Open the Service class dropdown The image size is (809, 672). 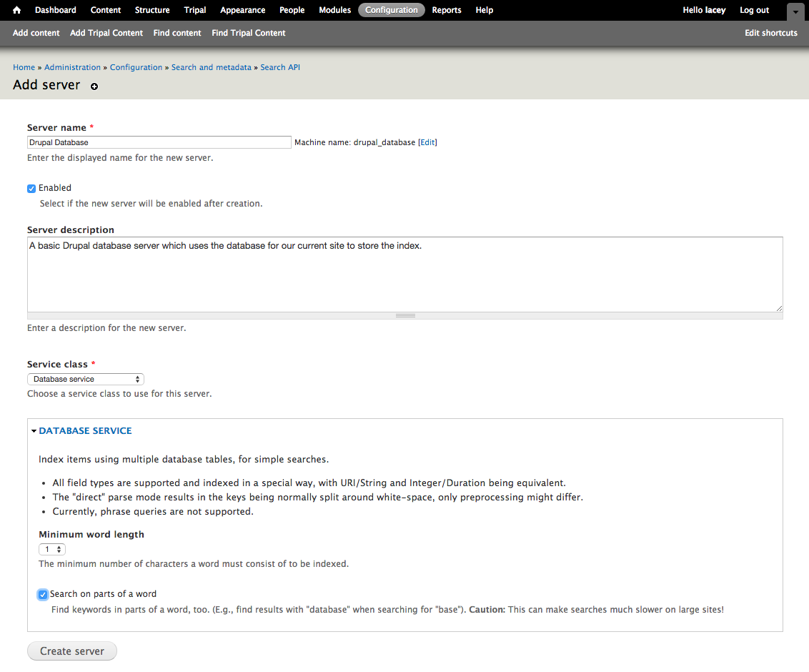click(86, 380)
